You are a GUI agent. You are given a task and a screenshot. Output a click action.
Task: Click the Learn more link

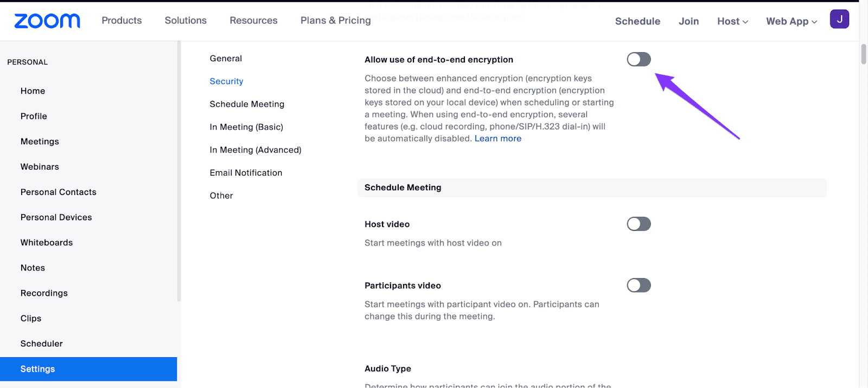(497, 138)
